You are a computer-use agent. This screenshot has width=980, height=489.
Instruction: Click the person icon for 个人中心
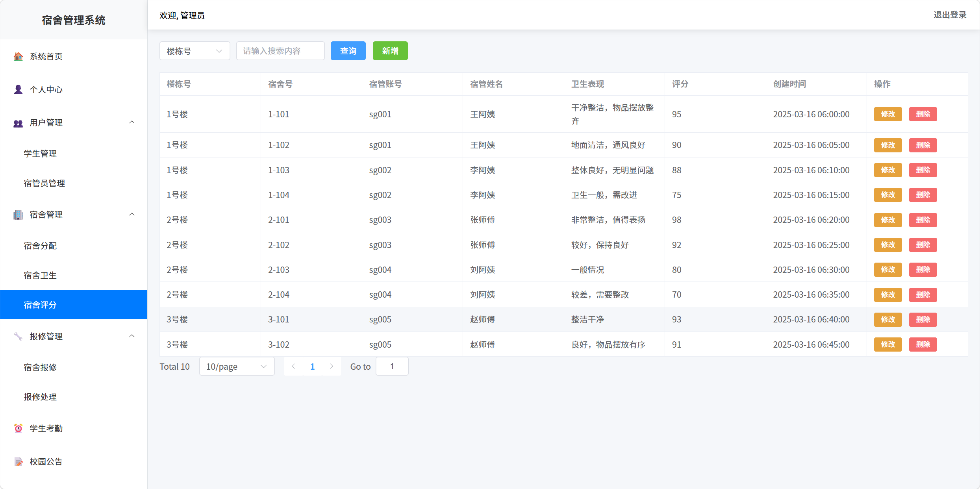click(18, 89)
